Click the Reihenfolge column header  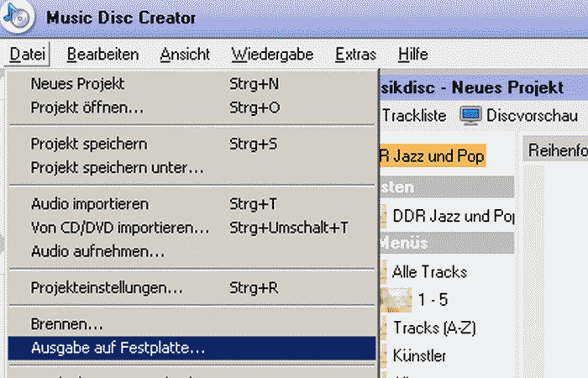point(556,150)
